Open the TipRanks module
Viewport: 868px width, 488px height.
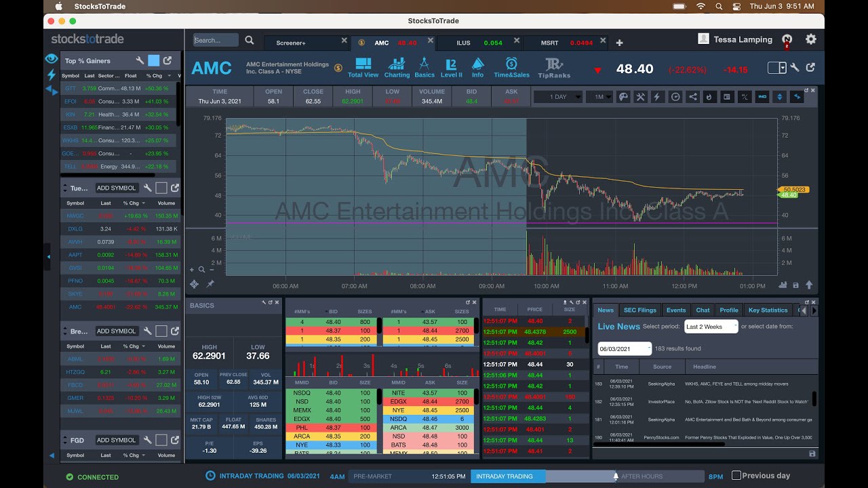tap(554, 68)
